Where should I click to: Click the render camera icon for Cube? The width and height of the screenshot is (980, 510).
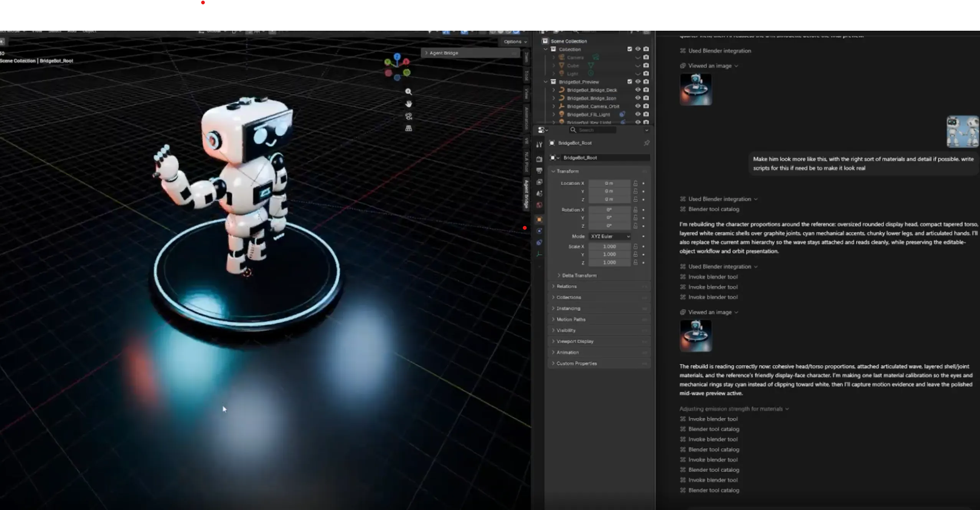(646, 65)
